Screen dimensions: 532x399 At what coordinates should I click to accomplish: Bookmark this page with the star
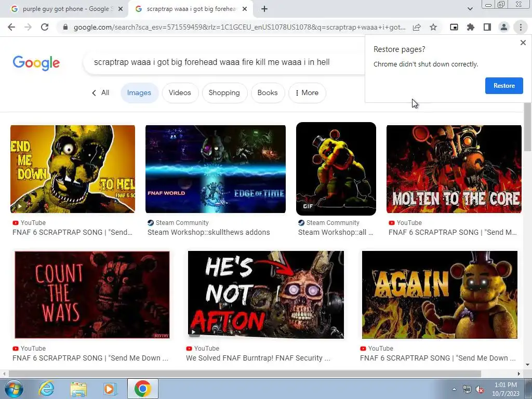[433, 27]
